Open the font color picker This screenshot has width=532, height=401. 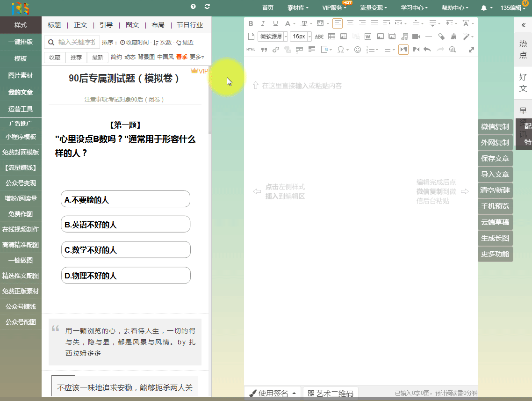tap(288, 23)
